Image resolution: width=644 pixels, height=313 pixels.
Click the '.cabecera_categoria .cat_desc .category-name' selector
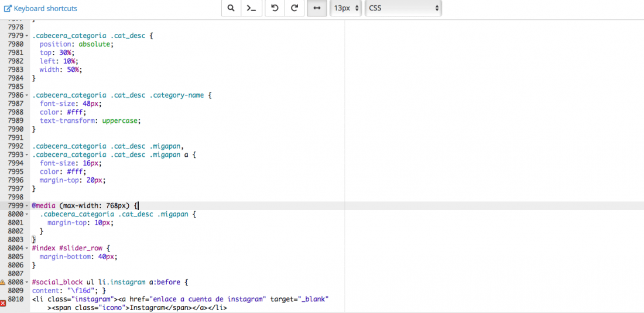[118, 95]
